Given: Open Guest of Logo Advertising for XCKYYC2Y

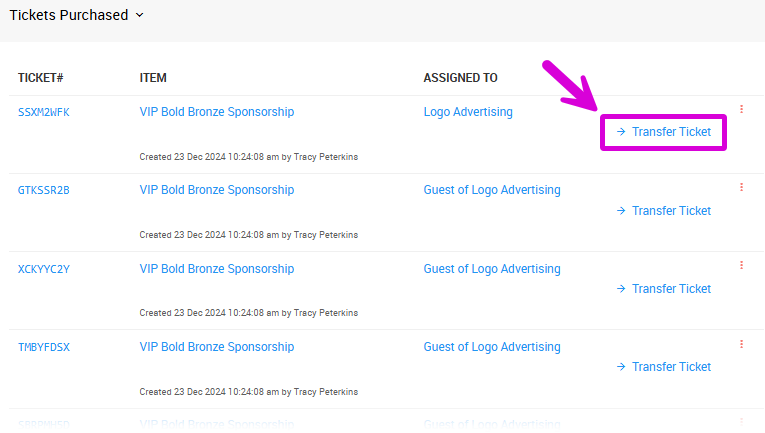Looking at the screenshot, I should 492,269.
